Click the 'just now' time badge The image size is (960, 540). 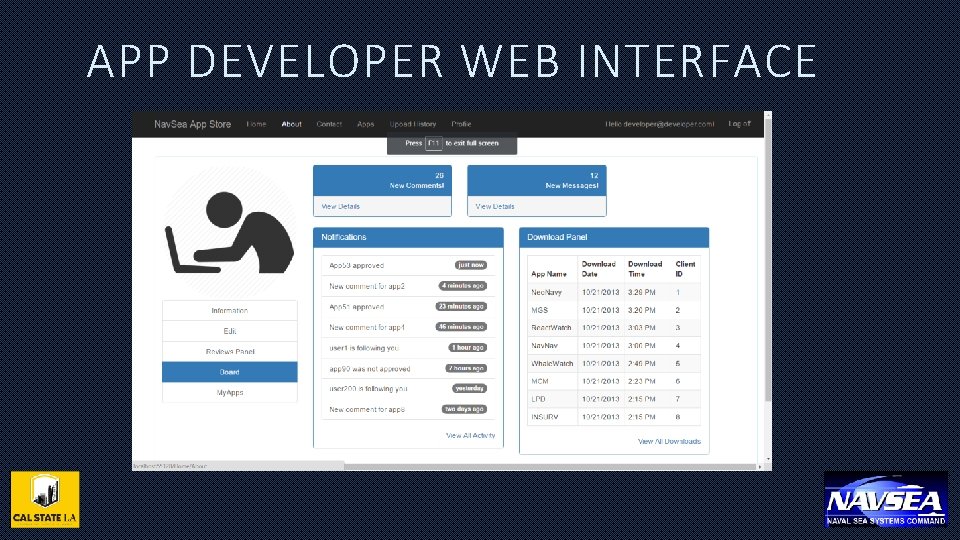471,265
